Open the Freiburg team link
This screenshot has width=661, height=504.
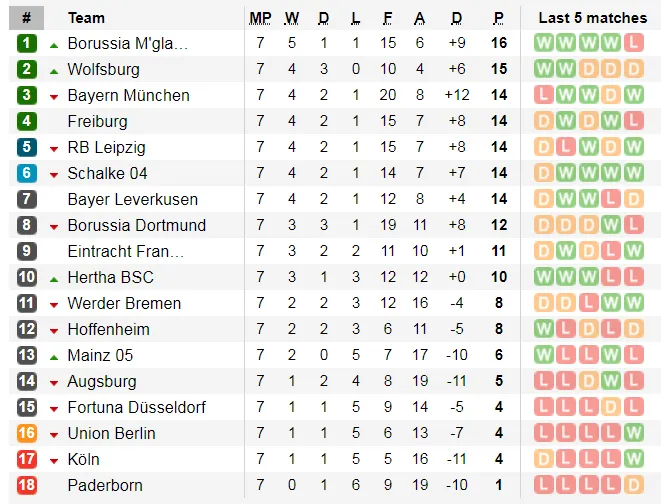[97, 121]
